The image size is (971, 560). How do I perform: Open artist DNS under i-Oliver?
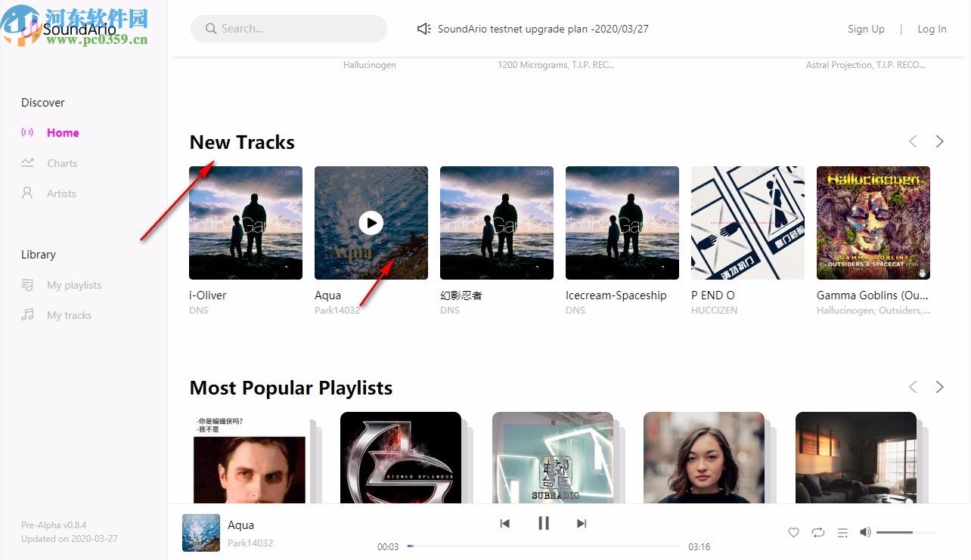coord(199,311)
